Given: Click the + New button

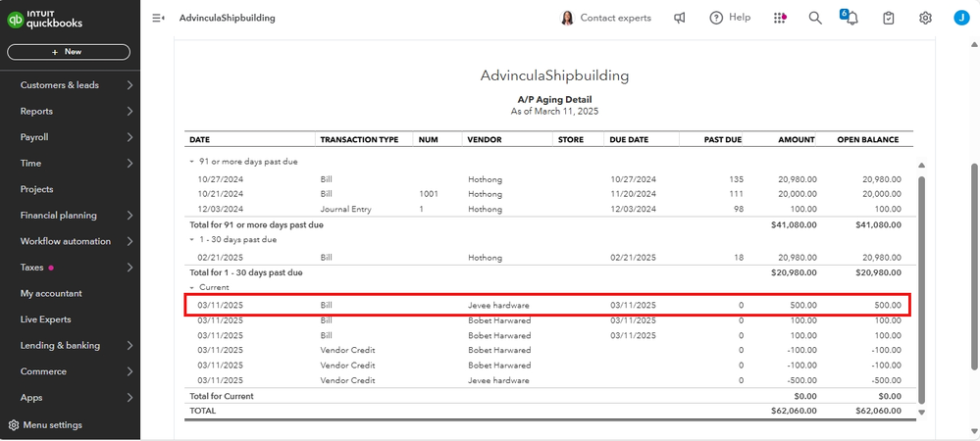Looking at the screenshot, I should coord(69,52).
